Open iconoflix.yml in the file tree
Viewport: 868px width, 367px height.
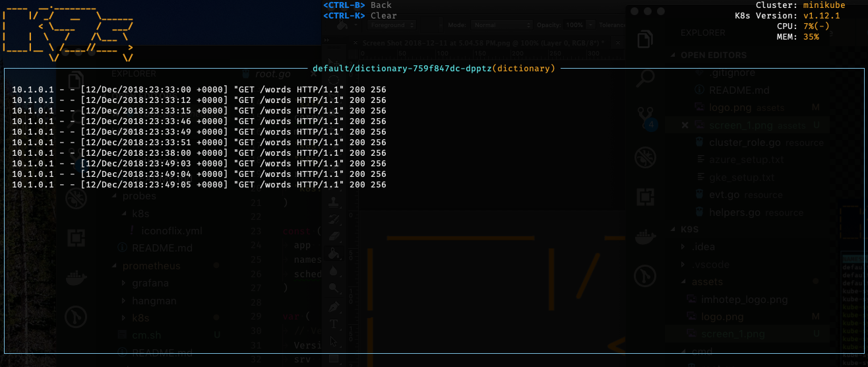(166, 231)
